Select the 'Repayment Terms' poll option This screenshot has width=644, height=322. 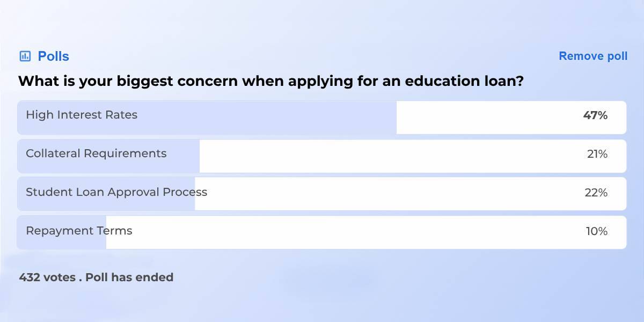tap(78, 231)
